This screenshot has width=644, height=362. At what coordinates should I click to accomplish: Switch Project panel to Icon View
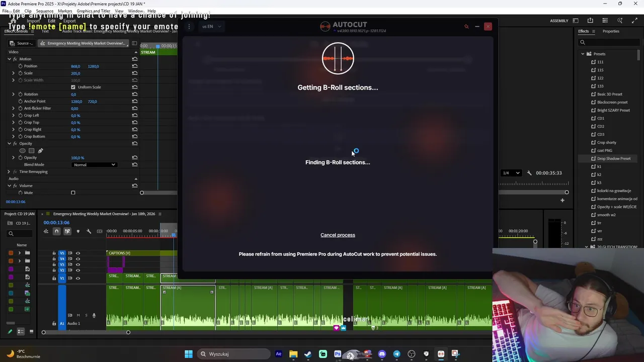(x=31, y=332)
